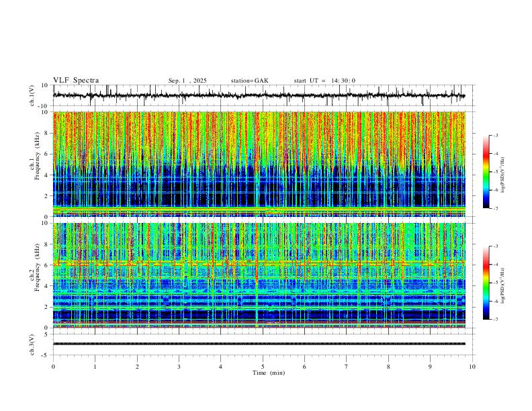The height and width of the screenshot is (411, 532).
Task: Click the ch.1 color bar "log(PSD)(V²/Hz)" label
Action: point(502,175)
